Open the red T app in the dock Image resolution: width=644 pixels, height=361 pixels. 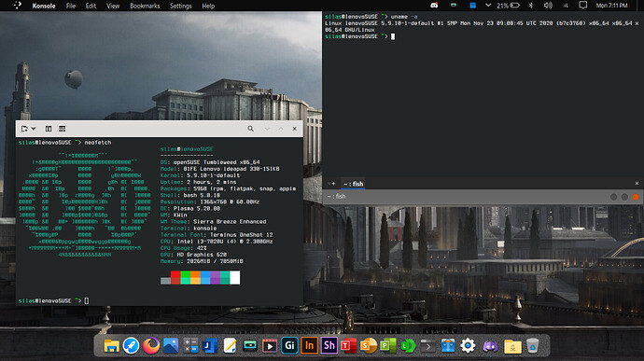(348, 346)
